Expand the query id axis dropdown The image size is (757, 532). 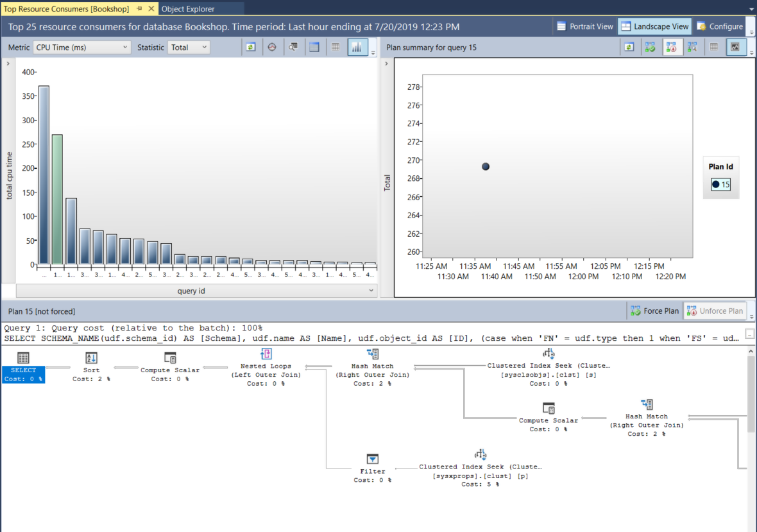pos(371,291)
